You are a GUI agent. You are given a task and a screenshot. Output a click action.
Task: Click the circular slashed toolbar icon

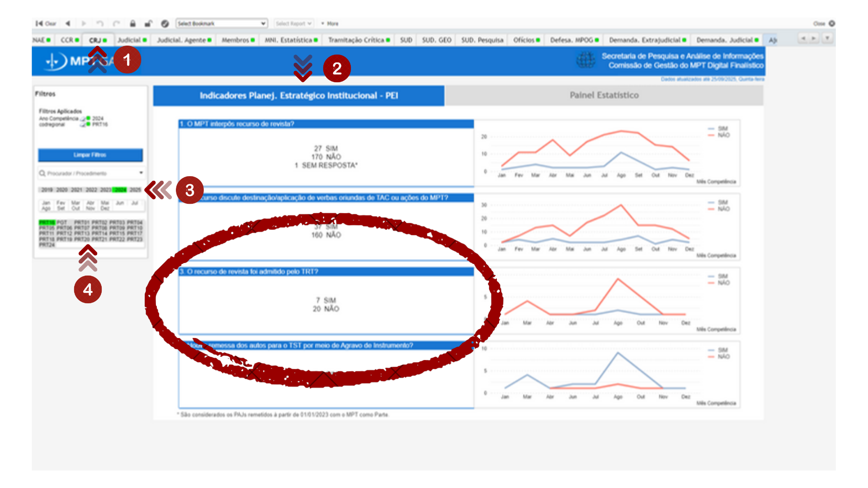[x=165, y=23]
